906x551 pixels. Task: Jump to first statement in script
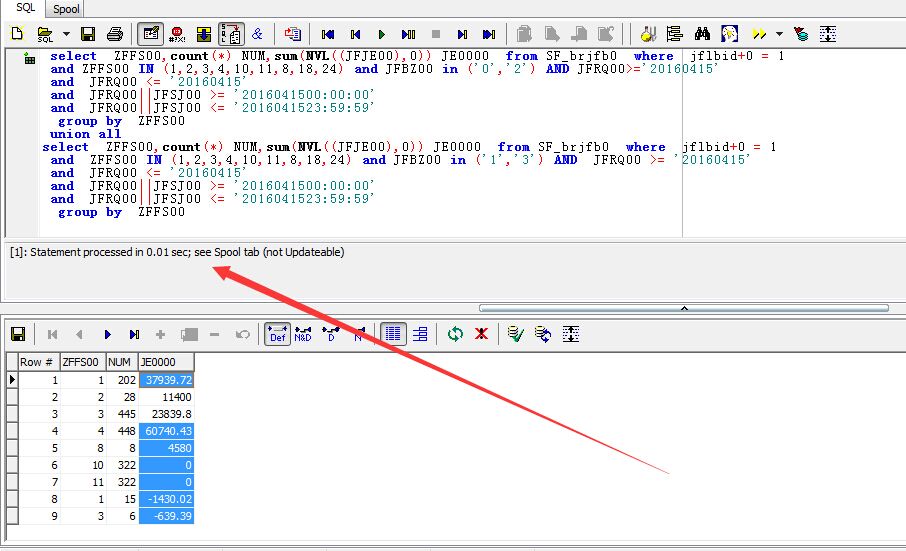click(328, 34)
